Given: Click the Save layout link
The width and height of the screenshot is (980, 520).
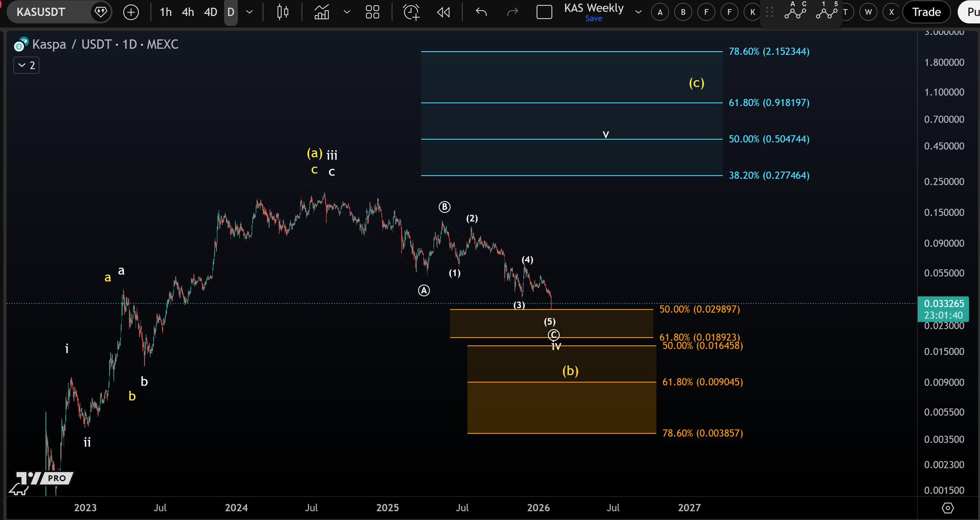Looking at the screenshot, I should (594, 19).
